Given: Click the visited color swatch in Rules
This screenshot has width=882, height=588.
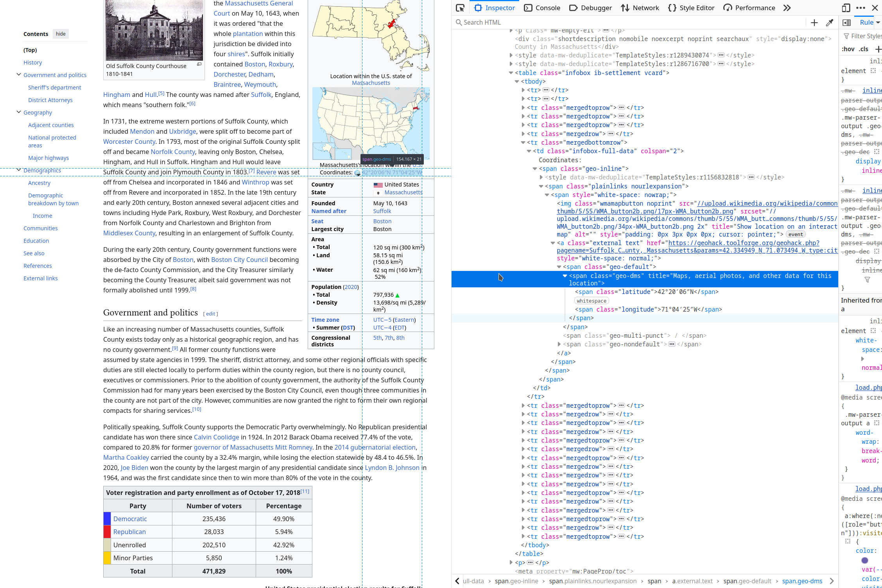Looking at the screenshot, I should (864, 561).
